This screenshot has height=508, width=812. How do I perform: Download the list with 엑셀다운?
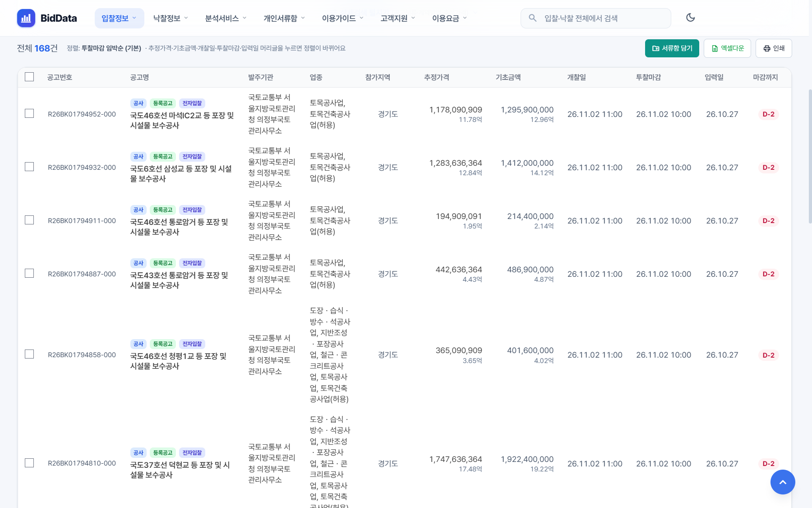pyautogui.click(x=727, y=48)
